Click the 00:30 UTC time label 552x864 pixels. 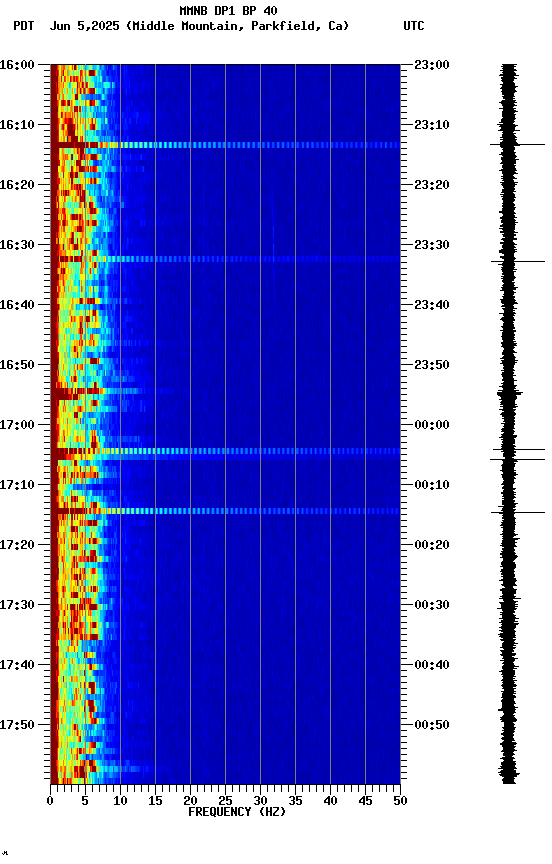(x=432, y=606)
